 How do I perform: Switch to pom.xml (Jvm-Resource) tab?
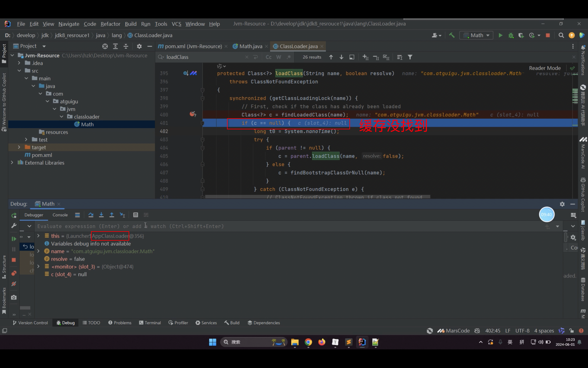(193, 46)
